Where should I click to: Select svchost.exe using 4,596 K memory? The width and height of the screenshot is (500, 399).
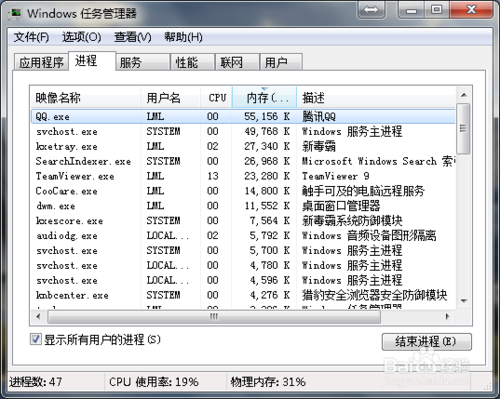[x=243, y=280]
